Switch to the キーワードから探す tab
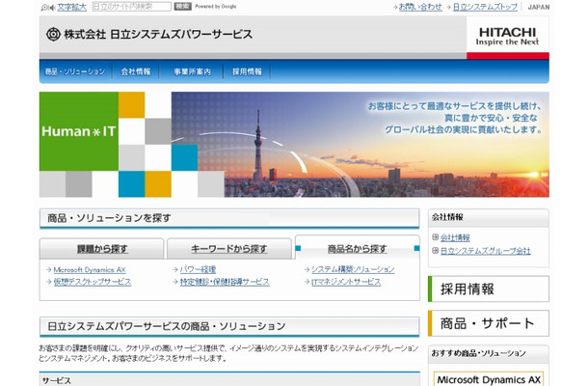Screen dimensions: 588x386 point(229,249)
